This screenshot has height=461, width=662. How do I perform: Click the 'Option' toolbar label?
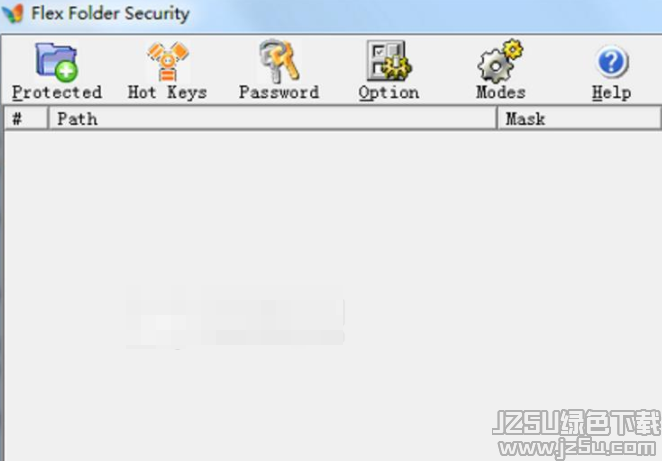[x=389, y=93]
